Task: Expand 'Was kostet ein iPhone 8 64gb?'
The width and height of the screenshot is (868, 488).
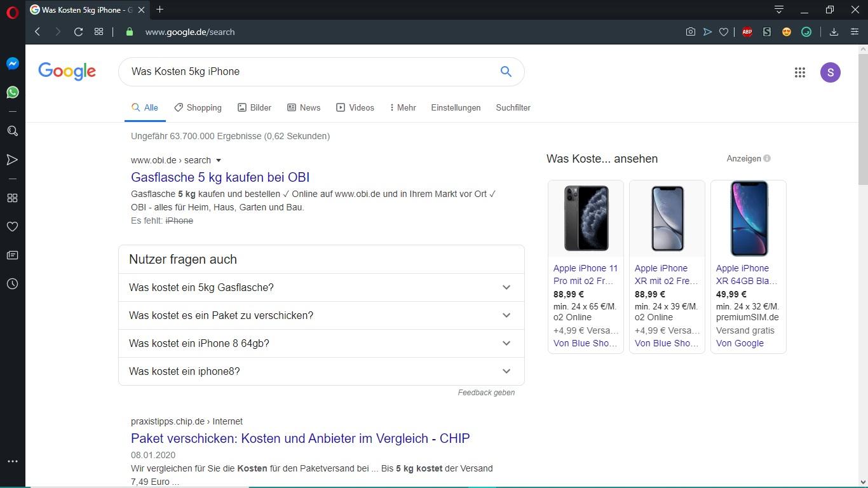Action: click(x=321, y=343)
